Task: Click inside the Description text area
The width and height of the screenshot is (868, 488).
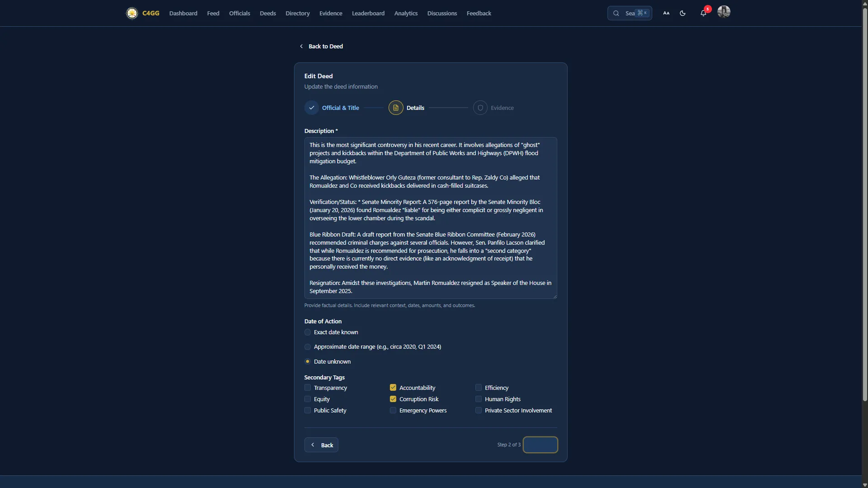Action: pos(430,218)
